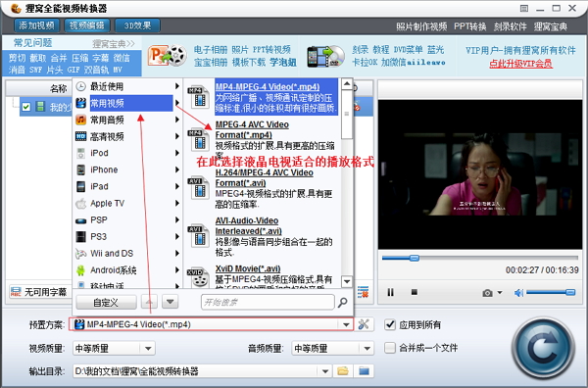Toggle the 应用到所有 checkbox
The width and height of the screenshot is (588, 388).
(x=390, y=324)
